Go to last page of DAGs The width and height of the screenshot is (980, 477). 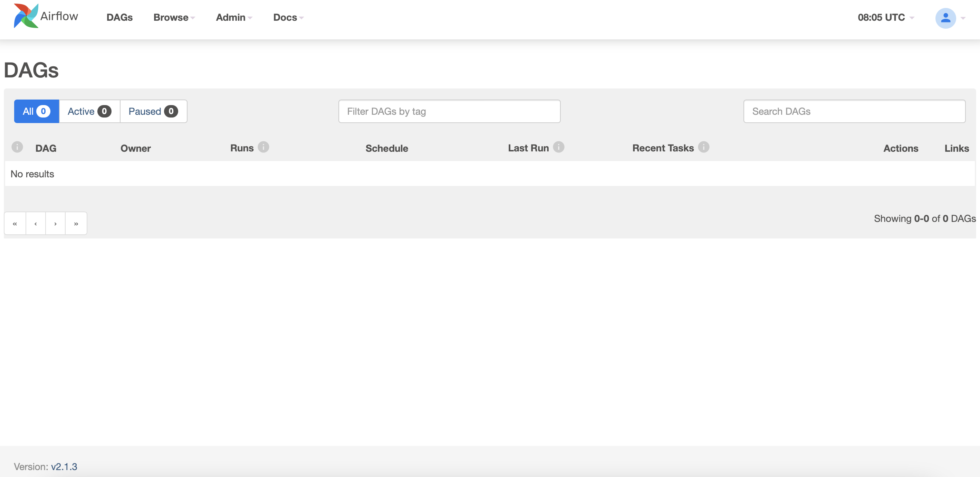[76, 223]
